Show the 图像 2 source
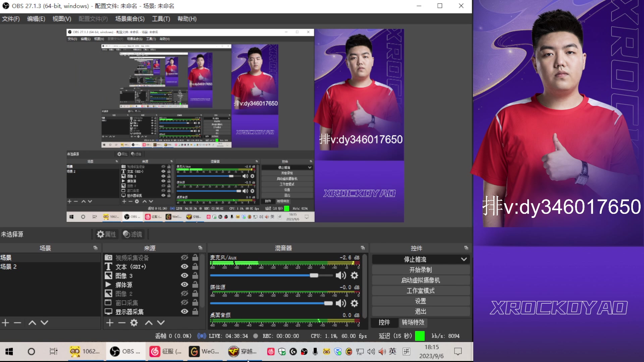 [184, 294]
